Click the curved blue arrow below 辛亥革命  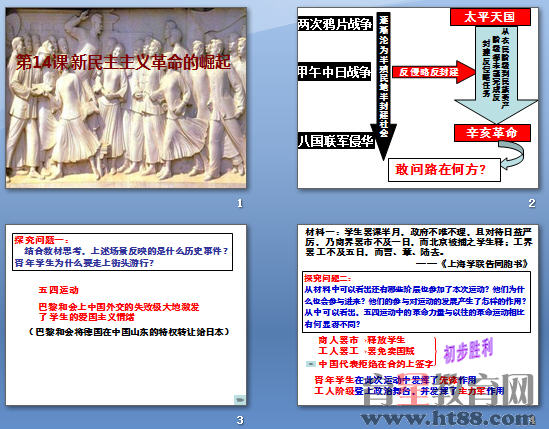coord(513,155)
